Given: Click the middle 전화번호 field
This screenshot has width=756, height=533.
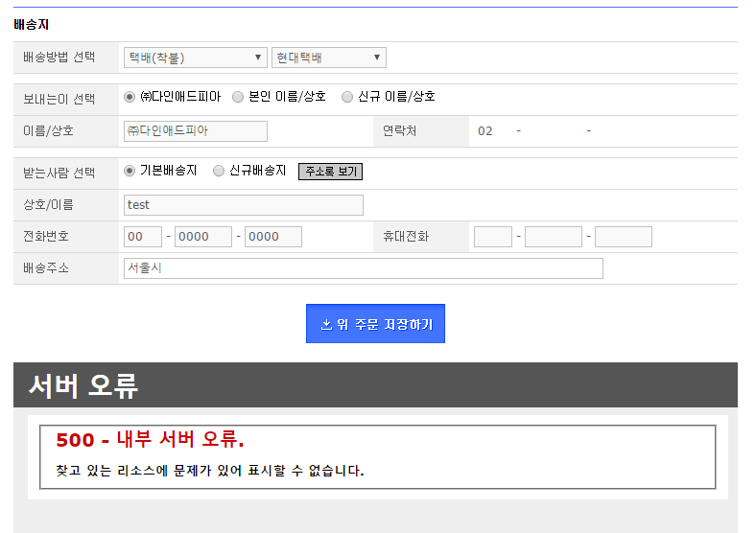Looking at the screenshot, I should coord(203,237).
